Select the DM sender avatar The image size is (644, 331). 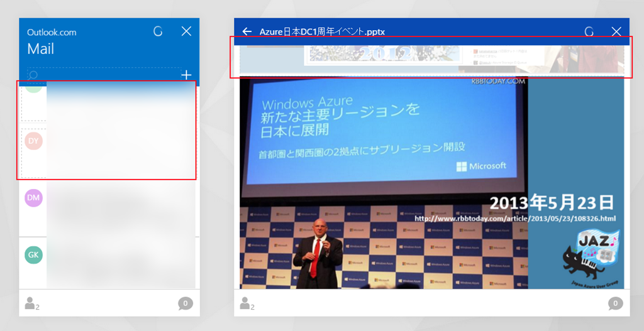(x=34, y=198)
